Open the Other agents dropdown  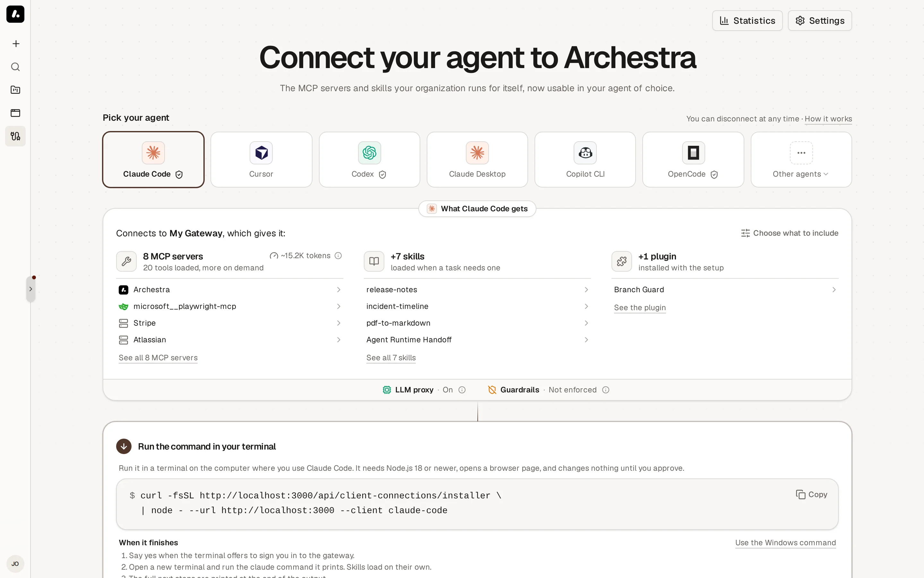coord(801,159)
